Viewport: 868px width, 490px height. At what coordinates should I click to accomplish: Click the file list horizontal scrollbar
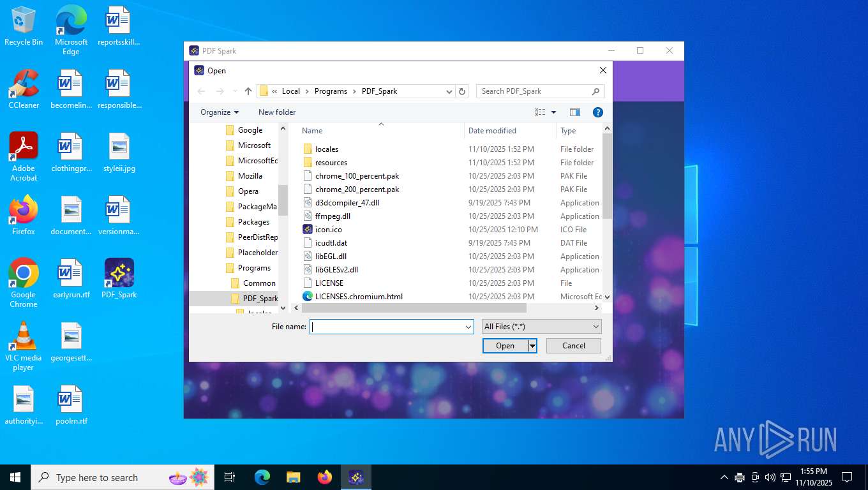tap(414, 308)
